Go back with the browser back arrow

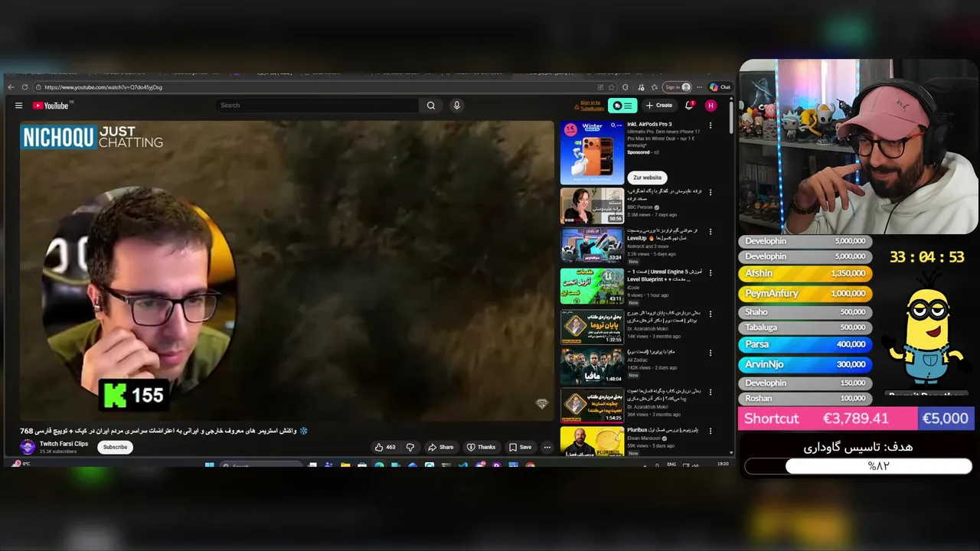pyautogui.click(x=11, y=87)
